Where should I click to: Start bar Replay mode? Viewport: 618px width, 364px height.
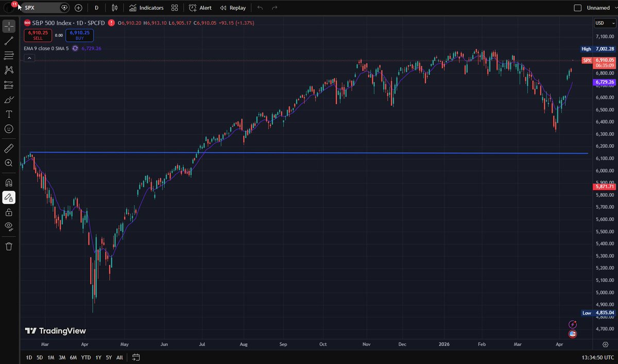[x=233, y=8]
